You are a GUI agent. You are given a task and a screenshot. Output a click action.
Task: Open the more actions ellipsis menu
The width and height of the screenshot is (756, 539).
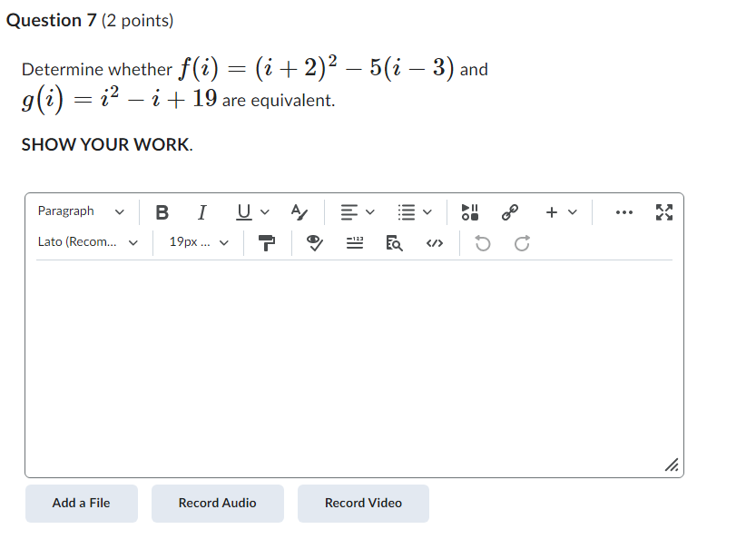coord(624,211)
